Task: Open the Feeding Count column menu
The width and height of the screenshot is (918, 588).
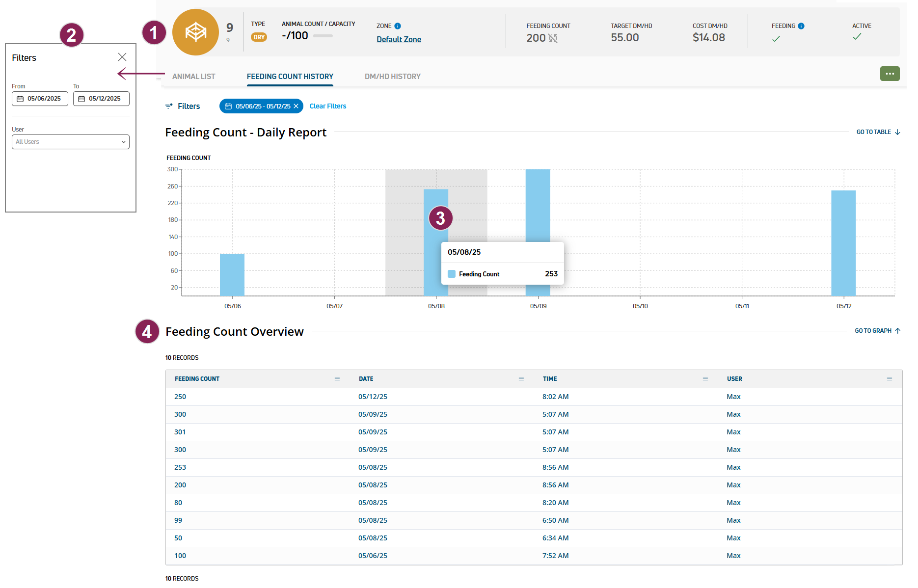Action: pos(337,379)
